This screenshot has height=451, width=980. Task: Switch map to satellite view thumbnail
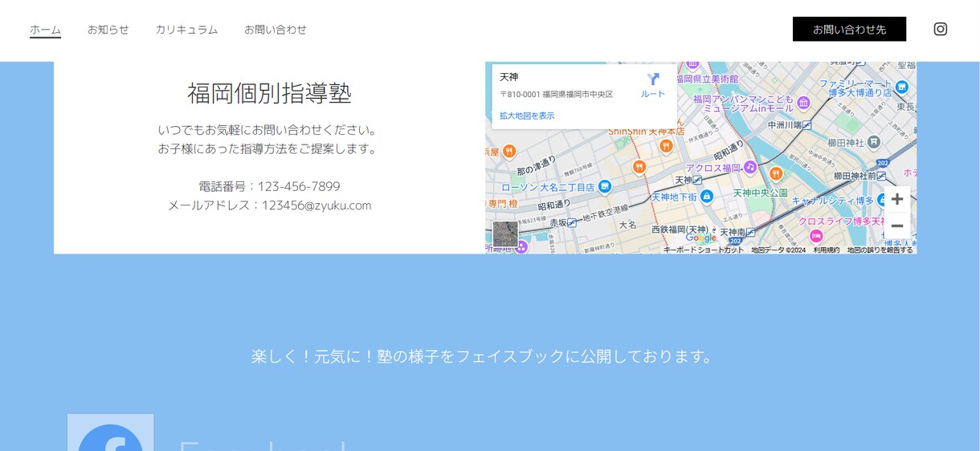pos(505,234)
